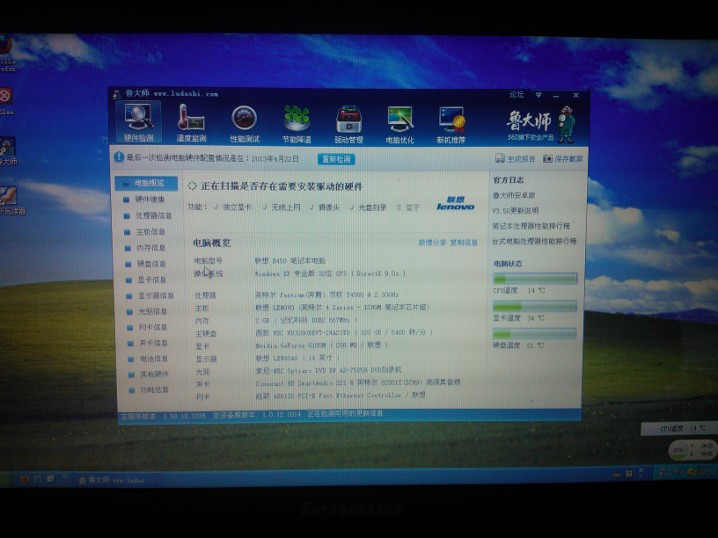Click the 显卡 Nvidia GeForce value text

click(x=322, y=345)
